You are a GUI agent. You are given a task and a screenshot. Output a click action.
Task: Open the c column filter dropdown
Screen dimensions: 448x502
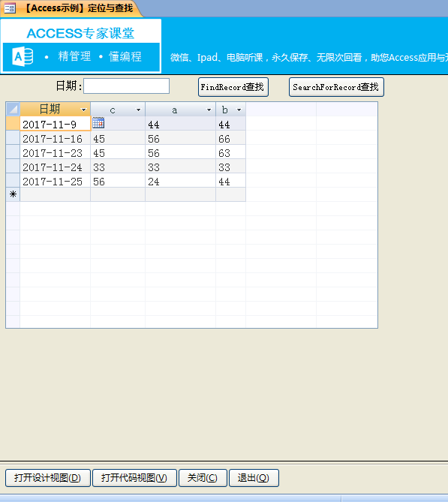[138, 110]
